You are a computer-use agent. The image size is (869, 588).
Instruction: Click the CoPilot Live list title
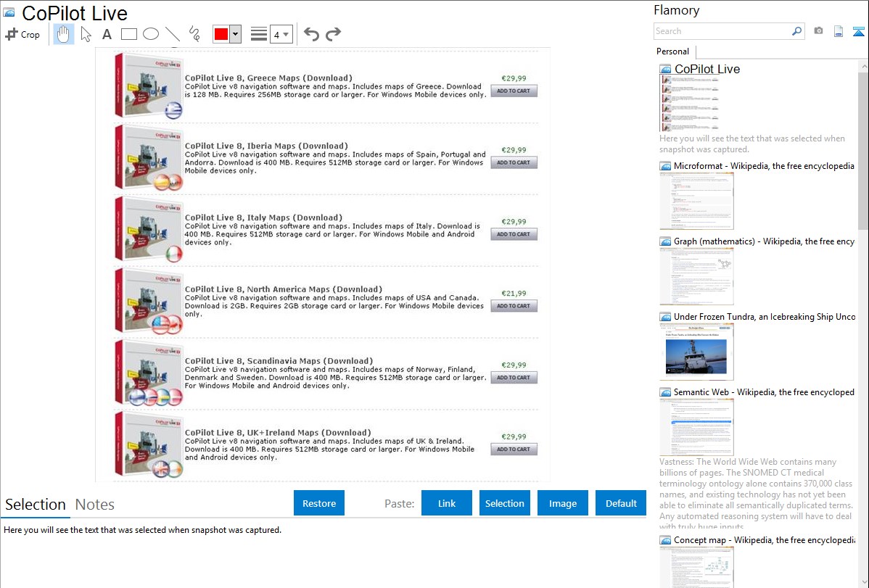click(x=707, y=70)
